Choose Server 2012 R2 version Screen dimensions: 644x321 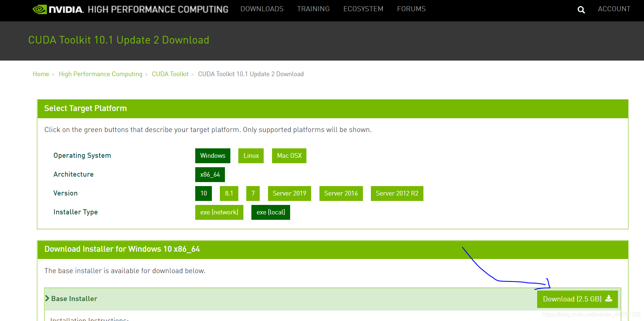397,193
